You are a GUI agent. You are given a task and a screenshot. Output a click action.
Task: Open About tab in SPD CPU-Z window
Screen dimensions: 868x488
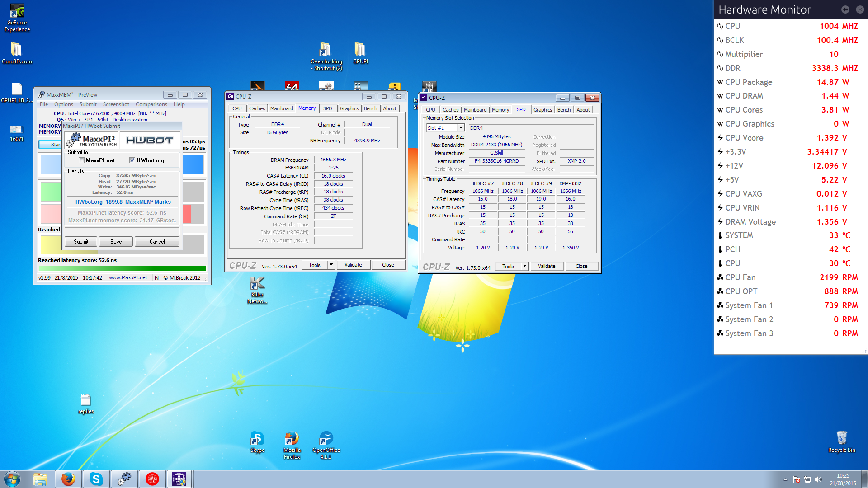[583, 110]
